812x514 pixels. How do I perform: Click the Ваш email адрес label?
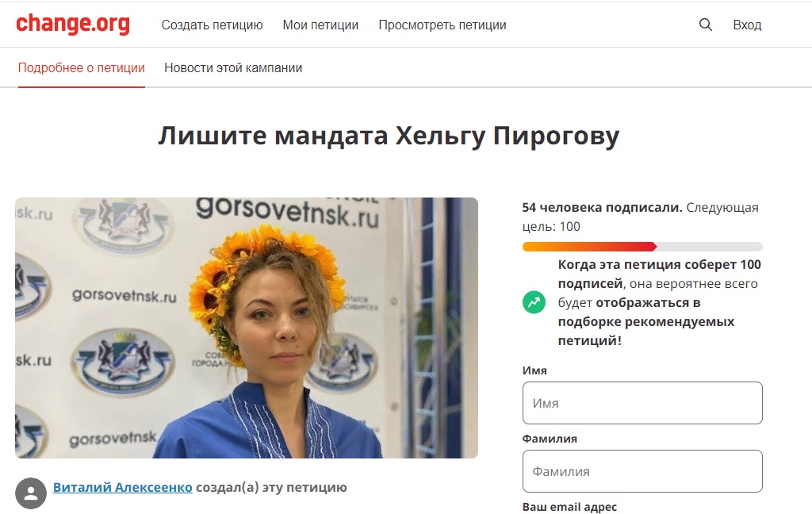point(569,507)
